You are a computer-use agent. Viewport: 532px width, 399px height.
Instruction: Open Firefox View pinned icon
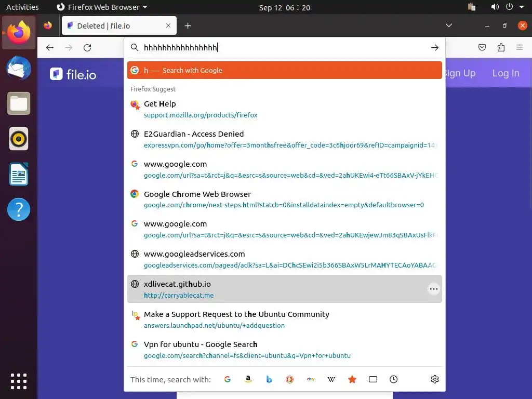point(48,25)
